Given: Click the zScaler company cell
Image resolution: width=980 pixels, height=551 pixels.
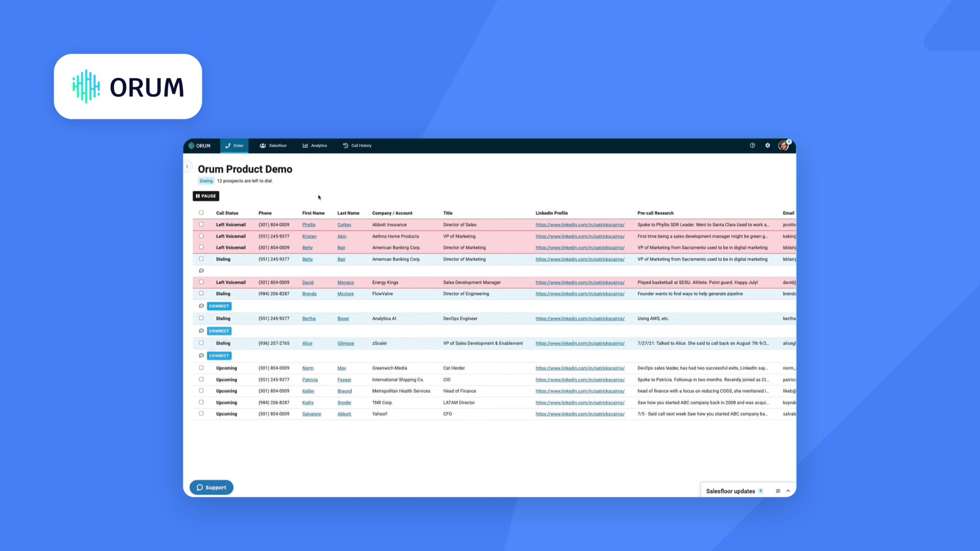Looking at the screenshot, I should [x=380, y=343].
